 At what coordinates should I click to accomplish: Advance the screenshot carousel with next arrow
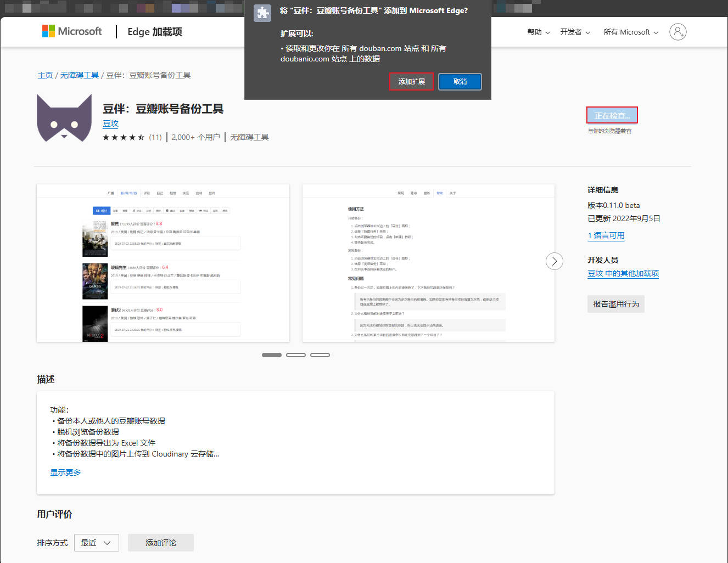coord(554,261)
